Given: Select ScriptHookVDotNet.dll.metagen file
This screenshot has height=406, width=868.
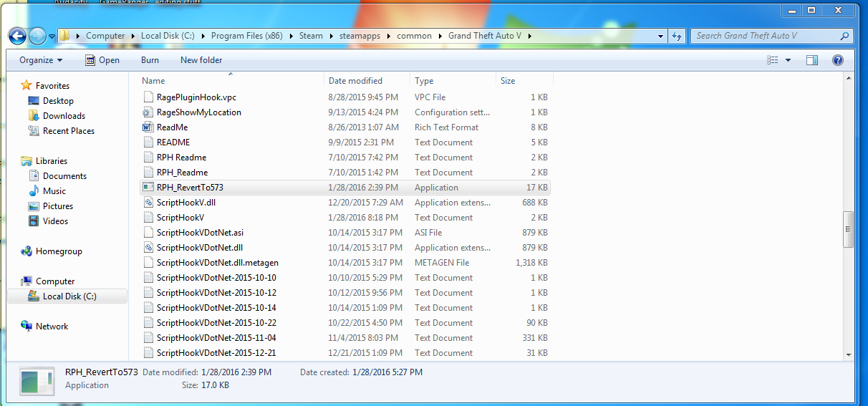Looking at the screenshot, I should (347, 262).
